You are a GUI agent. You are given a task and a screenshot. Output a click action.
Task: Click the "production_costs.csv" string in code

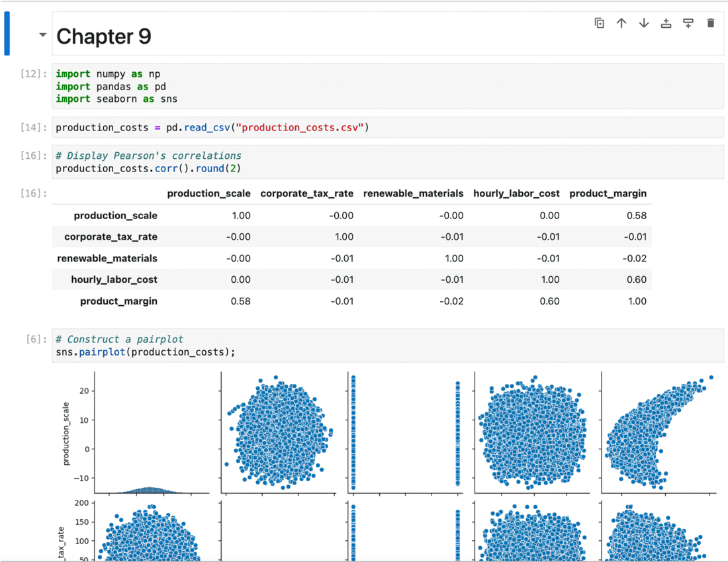click(x=299, y=127)
